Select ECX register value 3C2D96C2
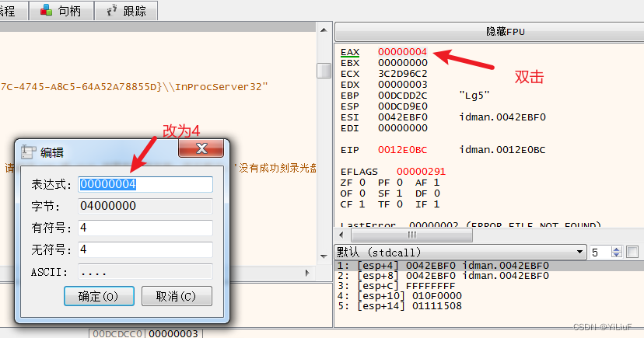 coord(403,74)
